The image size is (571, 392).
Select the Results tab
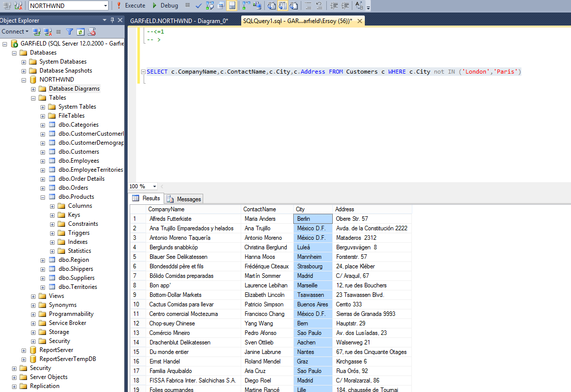147,198
